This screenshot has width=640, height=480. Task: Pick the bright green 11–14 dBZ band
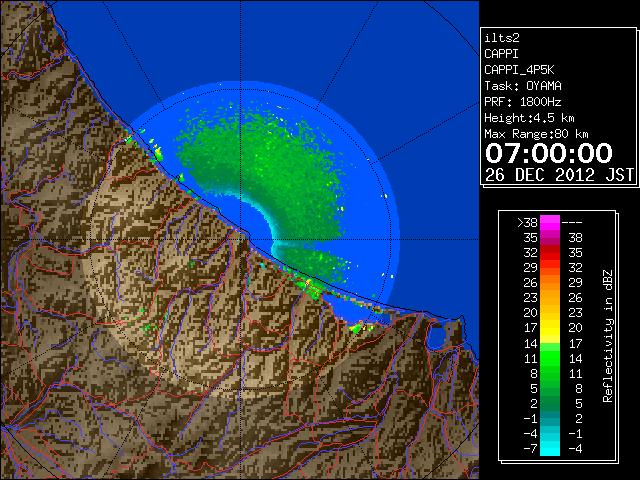pos(550,358)
